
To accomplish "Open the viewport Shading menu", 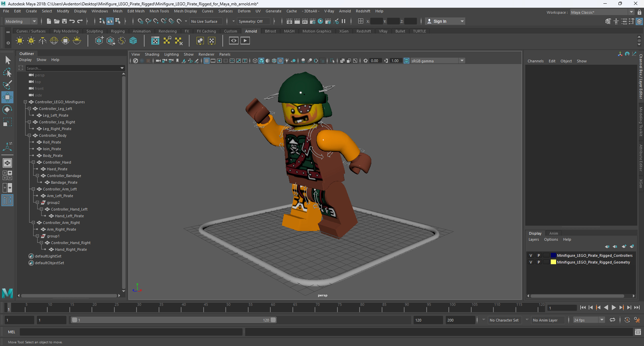I will point(152,54).
